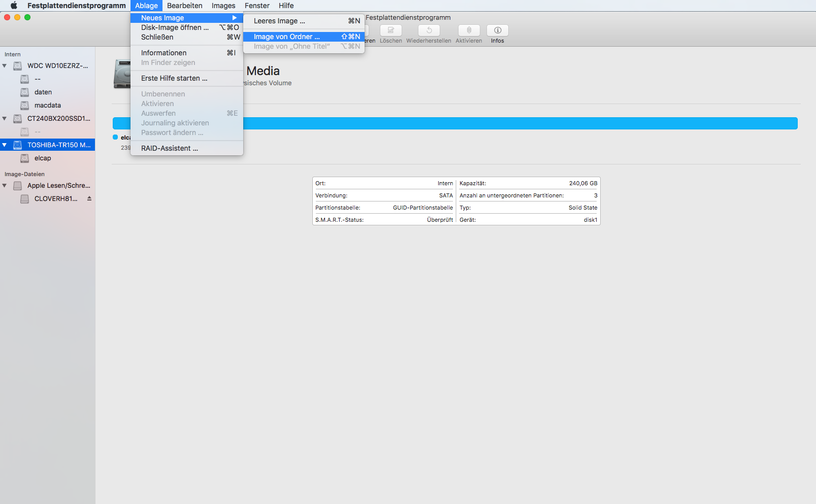Click the capacity value 240,06 GB
The width and height of the screenshot is (816, 504).
coord(583,183)
